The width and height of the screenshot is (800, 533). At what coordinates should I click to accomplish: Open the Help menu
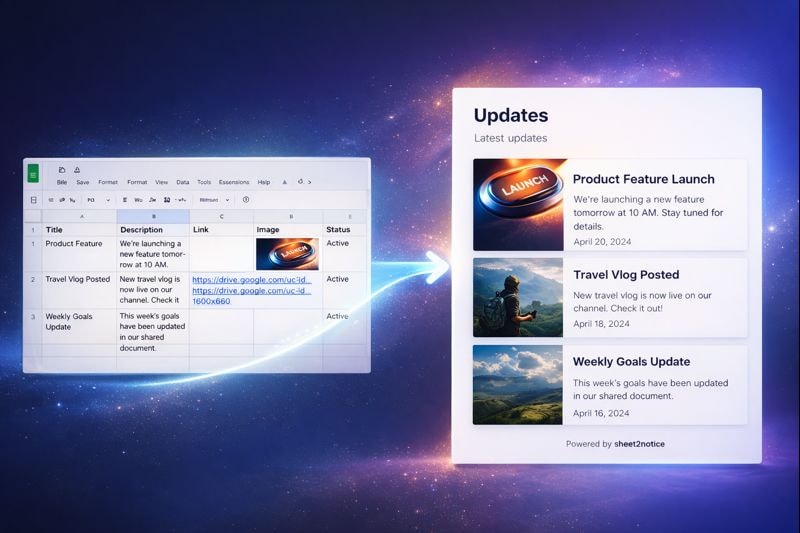[264, 182]
